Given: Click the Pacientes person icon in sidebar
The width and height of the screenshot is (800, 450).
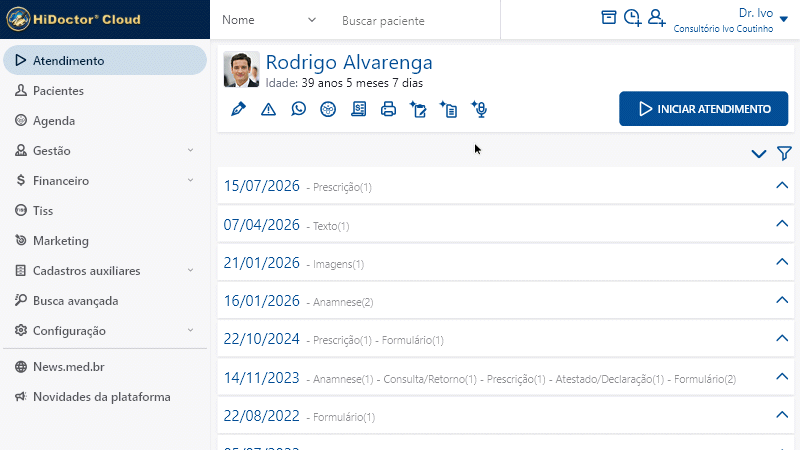Looking at the screenshot, I should pos(20,90).
